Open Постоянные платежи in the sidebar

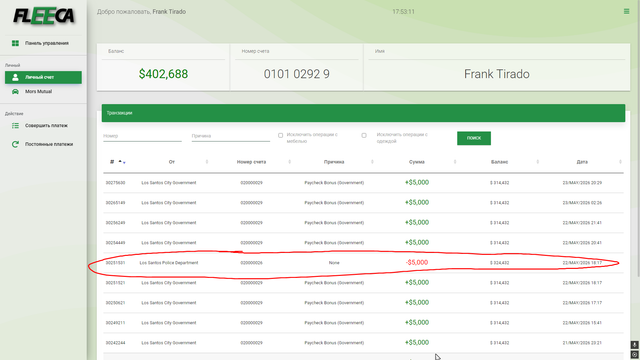tap(43, 144)
